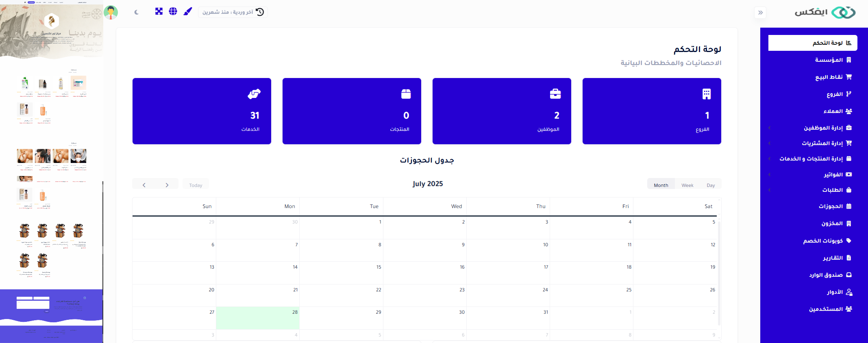
Task: Go to previous month with left arrow
Action: pyautogui.click(x=144, y=185)
